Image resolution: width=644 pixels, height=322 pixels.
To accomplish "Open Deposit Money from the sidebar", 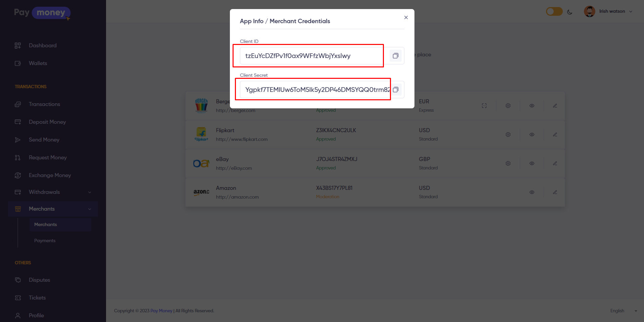I will [x=47, y=122].
